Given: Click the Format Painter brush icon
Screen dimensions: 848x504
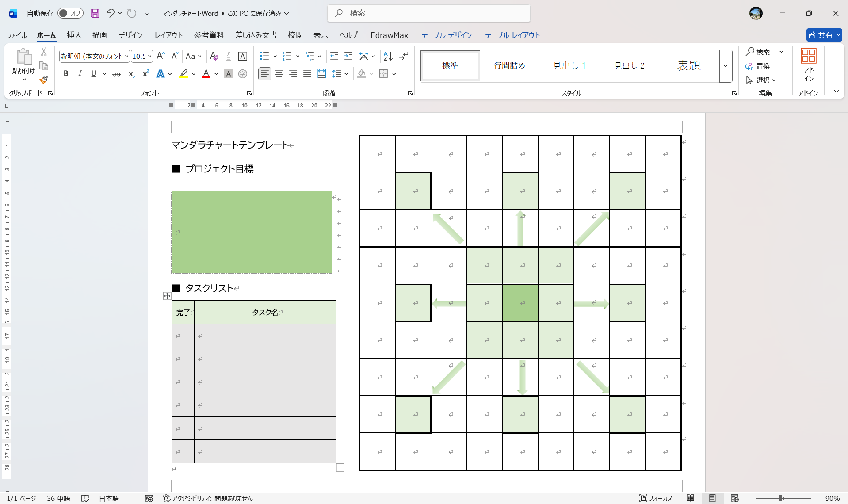Looking at the screenshot, I should [44, 80].
